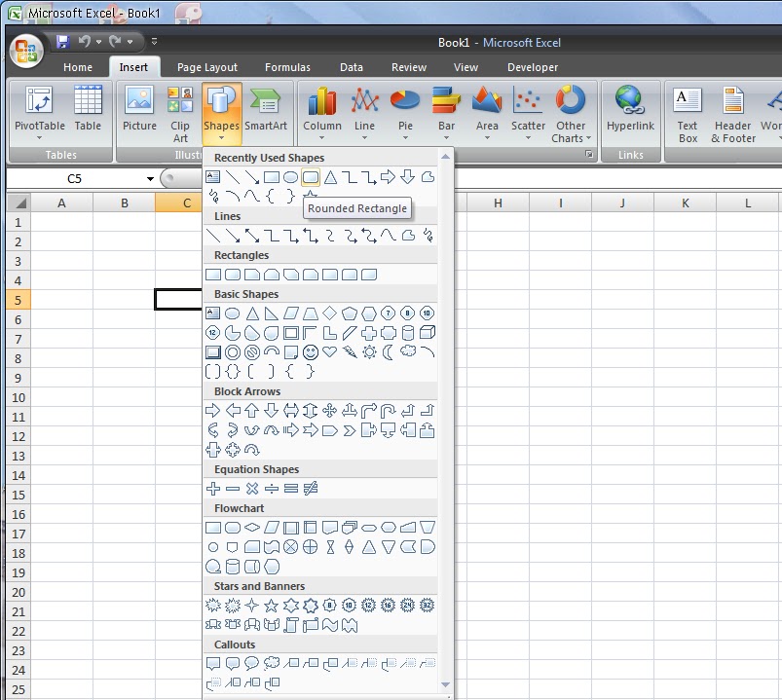Open the Customize Quick Access Toolbar menu
Screen dimensions: 782x700
click(x=154, y=42)
